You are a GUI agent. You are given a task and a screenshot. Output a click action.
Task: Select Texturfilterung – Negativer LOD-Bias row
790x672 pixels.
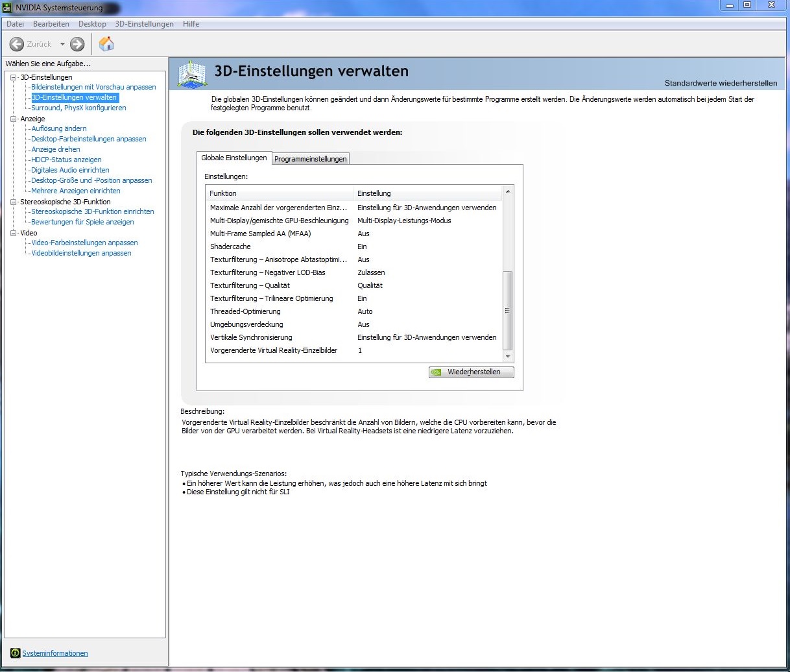[x=354, y=272]
